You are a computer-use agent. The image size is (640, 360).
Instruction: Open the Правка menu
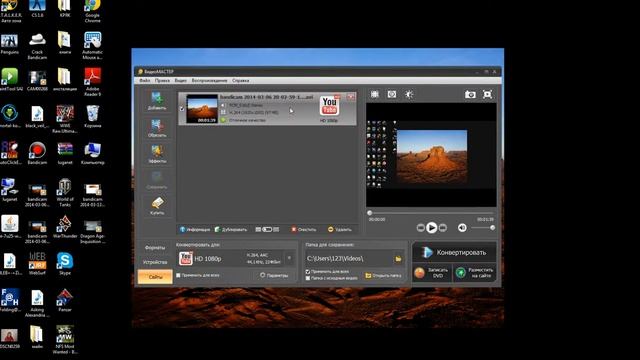click(x=162, y=80)
